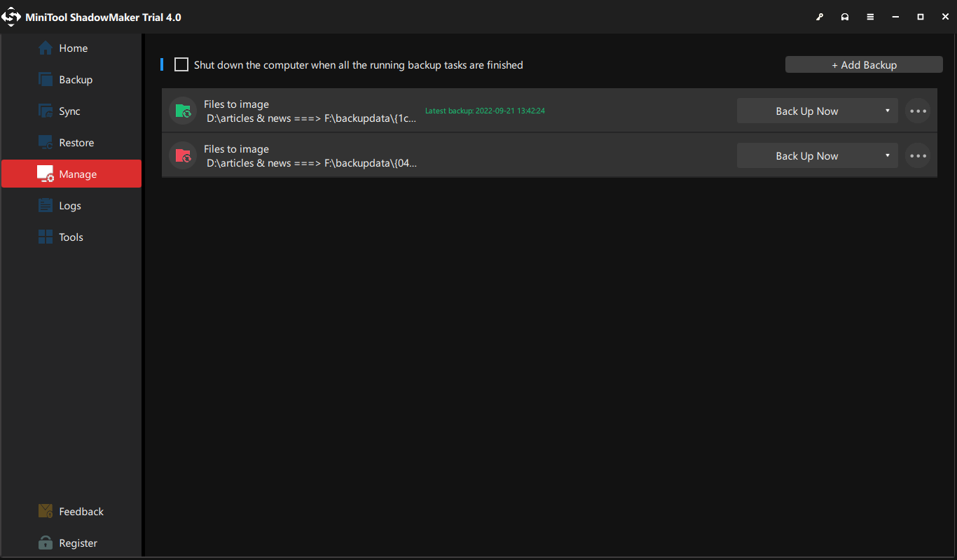Expand the second Back Up Now dropdown

(886, 155)
